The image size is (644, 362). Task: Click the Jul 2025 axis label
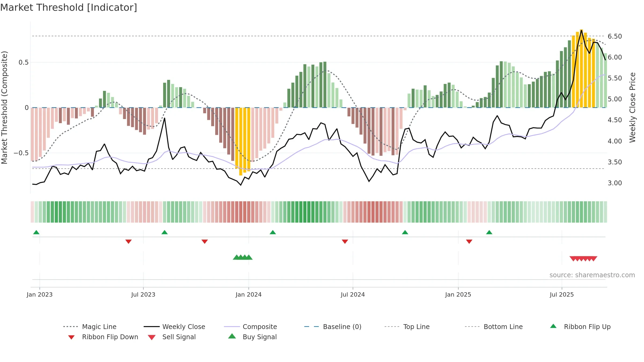(562, 294)
